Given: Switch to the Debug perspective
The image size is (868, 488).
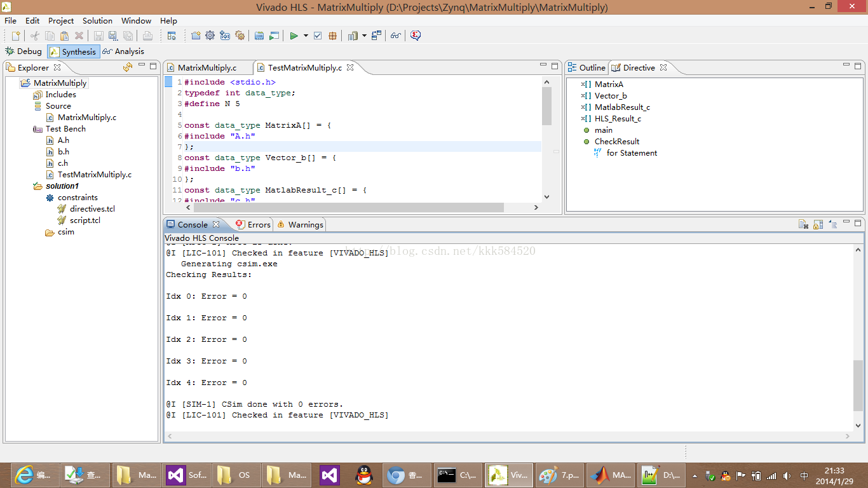Looking at the screenshot, I should click(24, 51).
